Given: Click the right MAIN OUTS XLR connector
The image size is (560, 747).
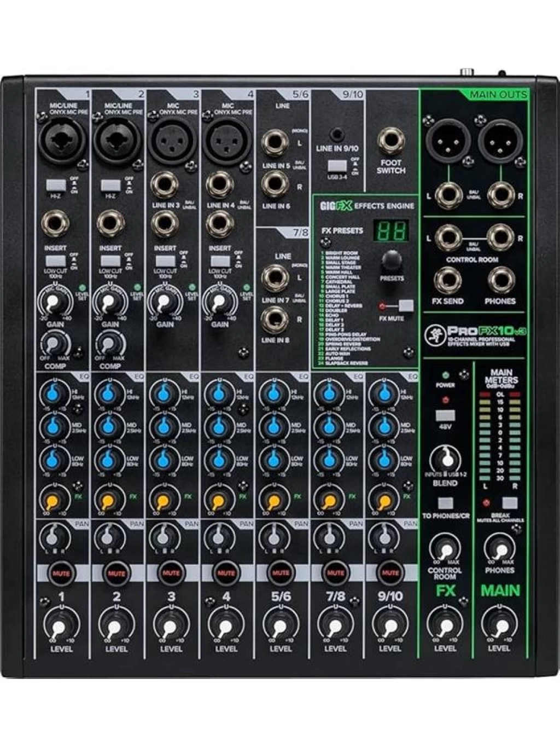Looking at the screenshot, I should point(500,140).
